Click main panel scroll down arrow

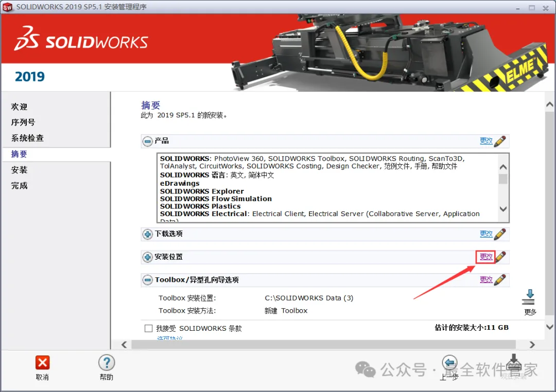550,327
